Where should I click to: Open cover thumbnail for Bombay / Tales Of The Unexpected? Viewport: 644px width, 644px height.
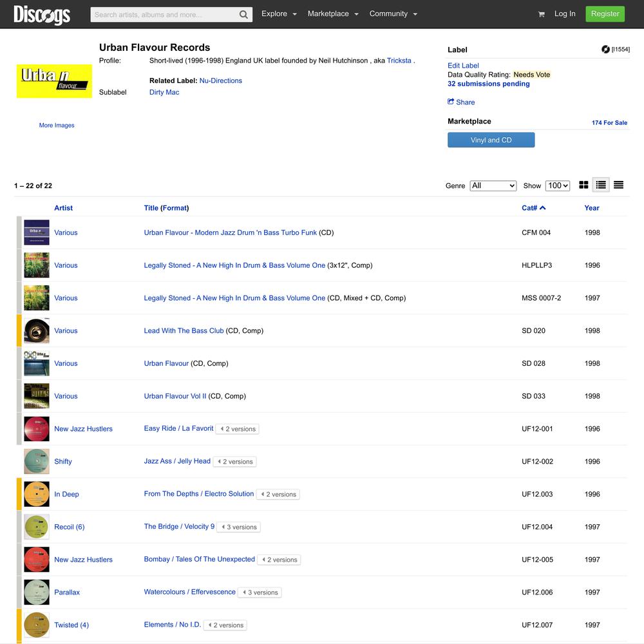37,560
